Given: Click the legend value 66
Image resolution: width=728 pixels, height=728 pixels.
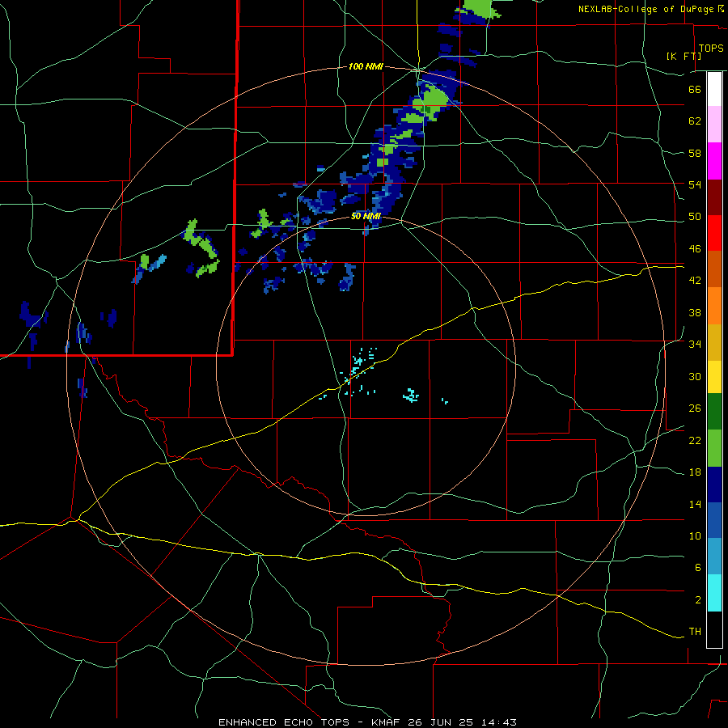Looking at the screenshot, I should [x=695, y=89].
